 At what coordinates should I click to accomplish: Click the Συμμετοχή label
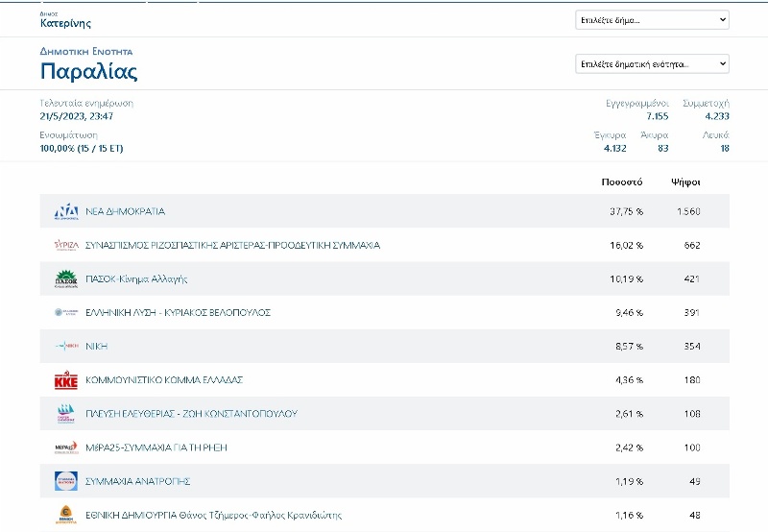pyautogui.click(x=706, y=104)
